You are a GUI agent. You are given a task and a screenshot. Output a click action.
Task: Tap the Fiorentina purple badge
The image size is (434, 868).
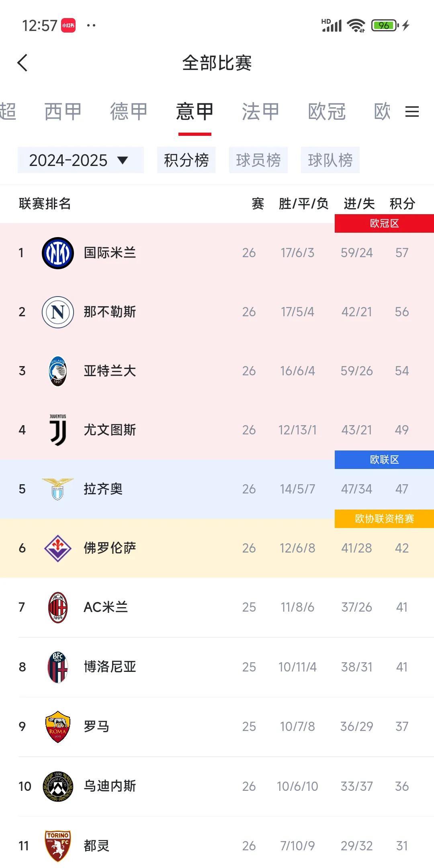pos(58,548)
